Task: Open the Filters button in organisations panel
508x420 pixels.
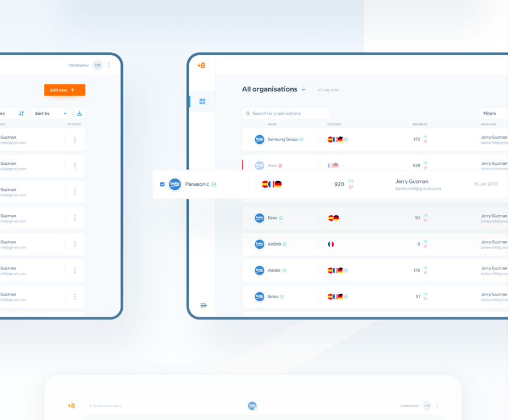Action: (490, 114)
